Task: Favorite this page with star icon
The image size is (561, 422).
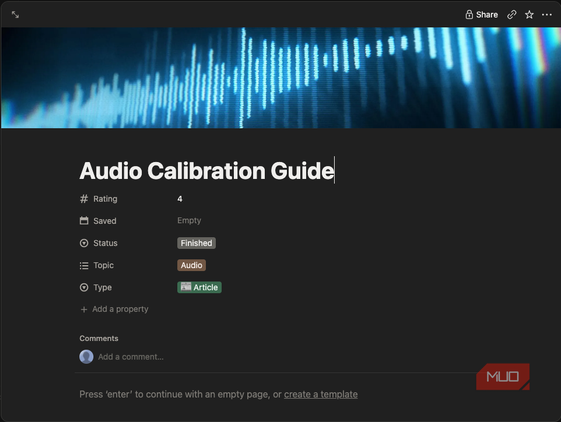Action: click(529, 15)
